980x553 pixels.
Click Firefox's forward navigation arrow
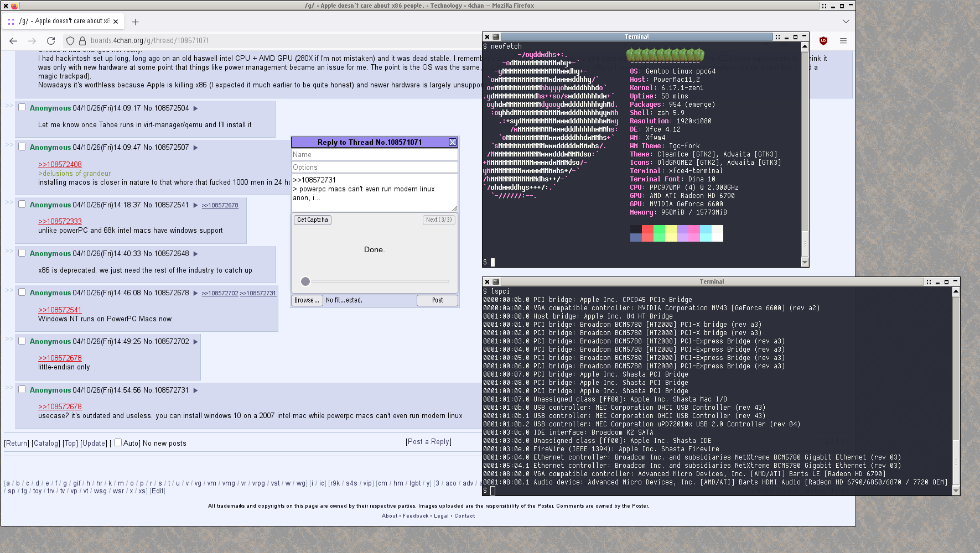32,41
